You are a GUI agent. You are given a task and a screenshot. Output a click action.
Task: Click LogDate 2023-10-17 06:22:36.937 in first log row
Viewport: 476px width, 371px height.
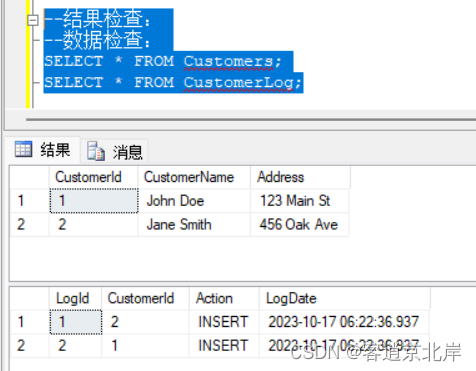(344, 322)
